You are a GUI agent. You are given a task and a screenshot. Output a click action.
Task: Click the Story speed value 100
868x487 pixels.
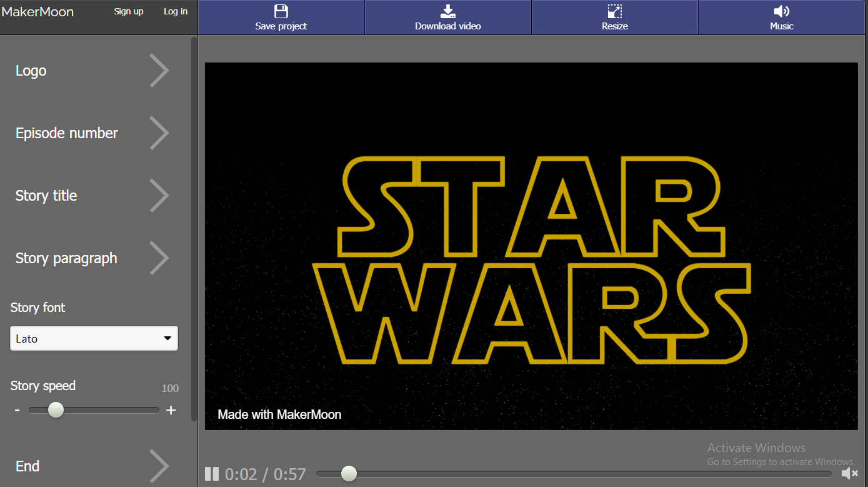(170, 388)
